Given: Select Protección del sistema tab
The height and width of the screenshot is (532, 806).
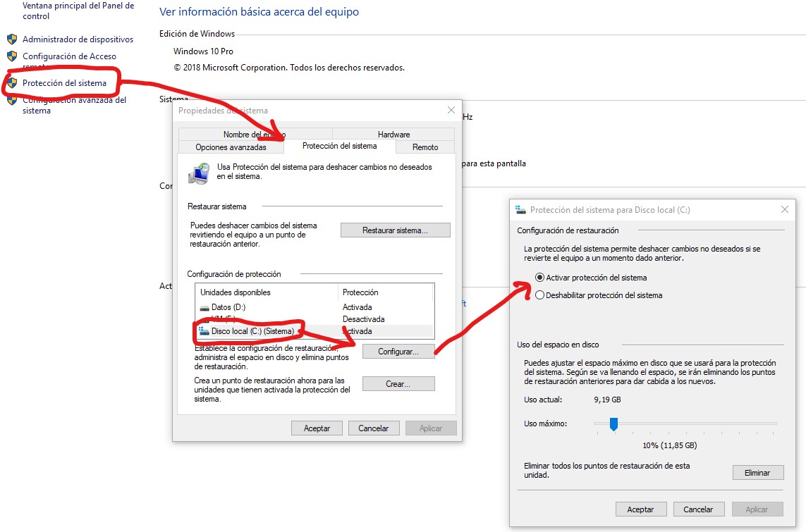Looking at the screenshot, I should 339,146.
